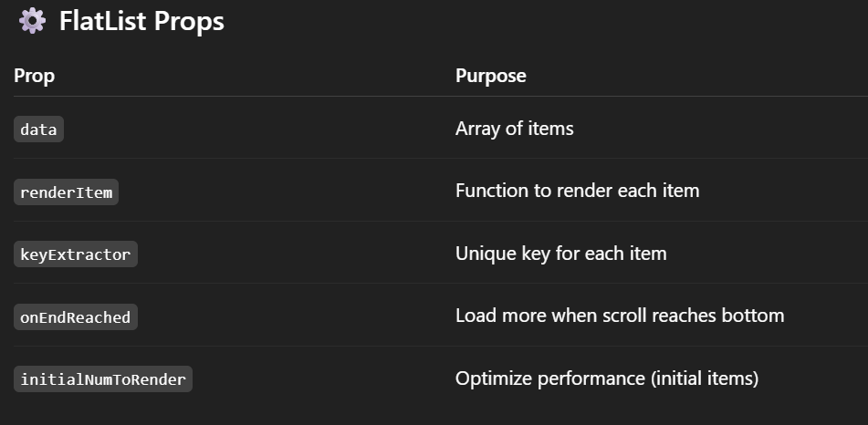The width and height of the screenshot is (868, 425).
Task: Select the initialNumToRender code chip
Action: click(103, 379)
